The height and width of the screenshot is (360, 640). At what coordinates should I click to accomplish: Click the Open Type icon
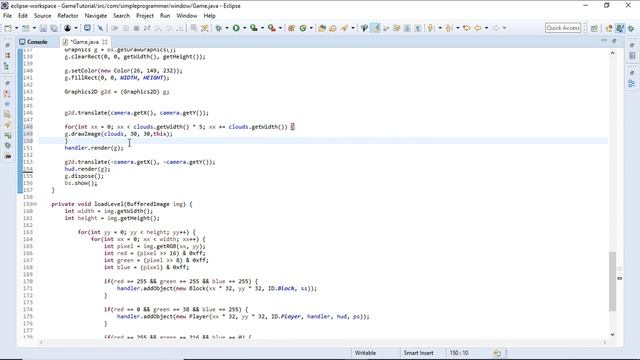[322, 28]
